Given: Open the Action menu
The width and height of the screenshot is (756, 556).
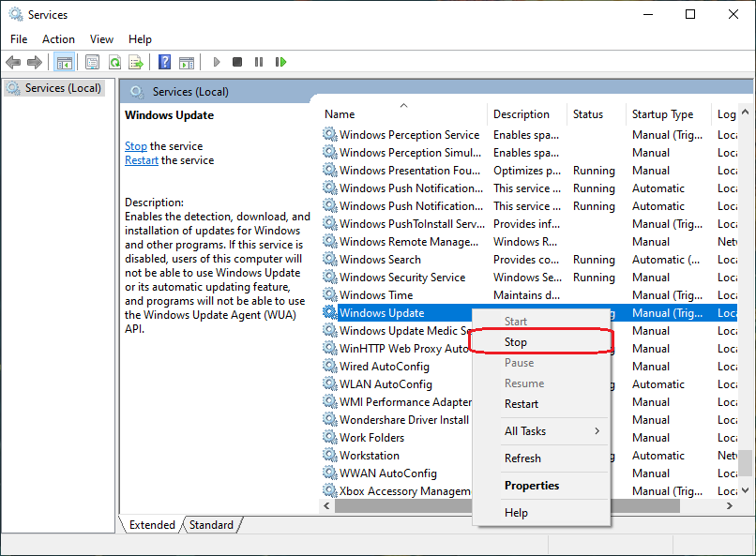Looking at the screenshot, I should click(x=58, y=39).
